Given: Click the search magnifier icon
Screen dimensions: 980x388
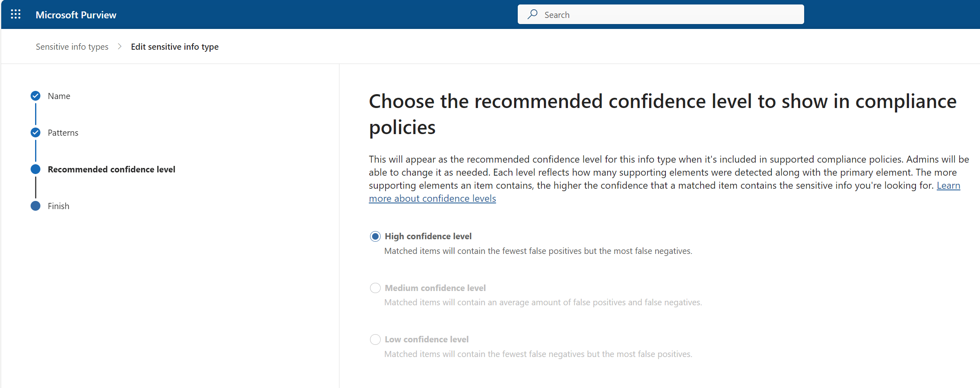Looking at the screenshot, I should point(532,15).
